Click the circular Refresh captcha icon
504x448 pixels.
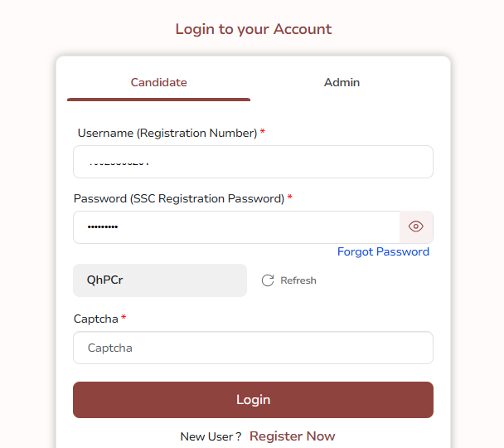click(x=268, y=280)
